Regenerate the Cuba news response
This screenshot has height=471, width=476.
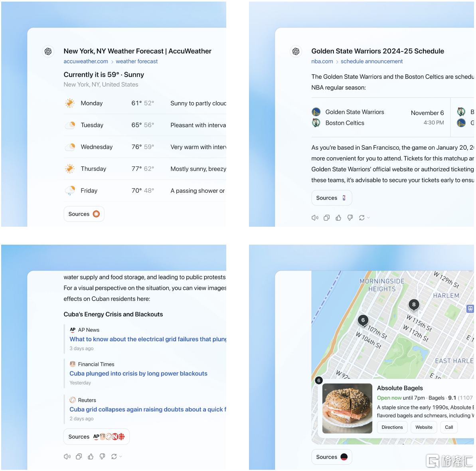tap(114, 456)
